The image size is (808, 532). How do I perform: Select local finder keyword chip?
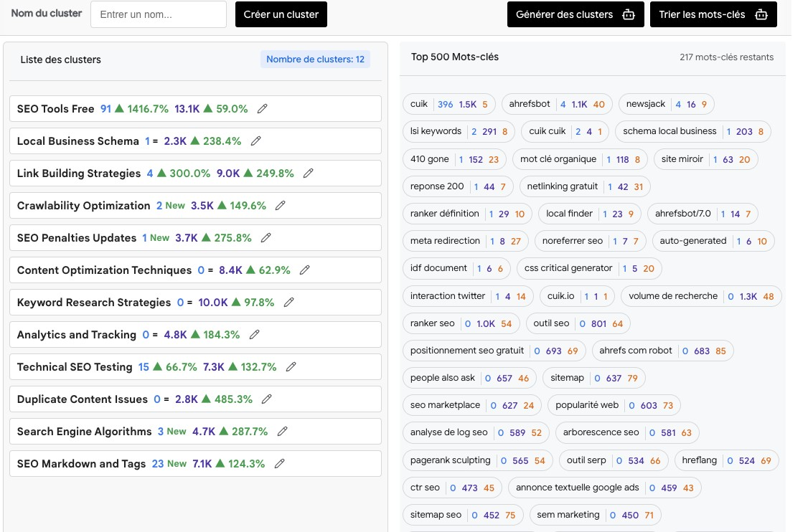590,214
